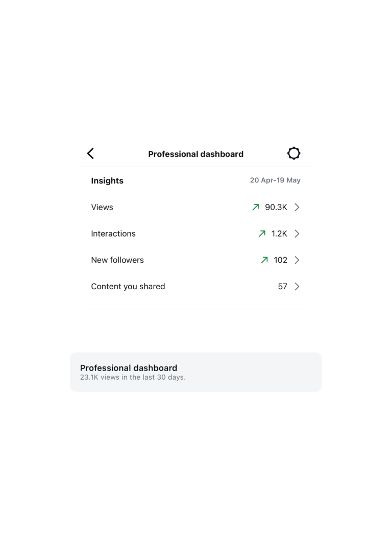392x555 pixels.
Task: Click the green trend arrow beside New followers
Action: [x=264, y=260]
